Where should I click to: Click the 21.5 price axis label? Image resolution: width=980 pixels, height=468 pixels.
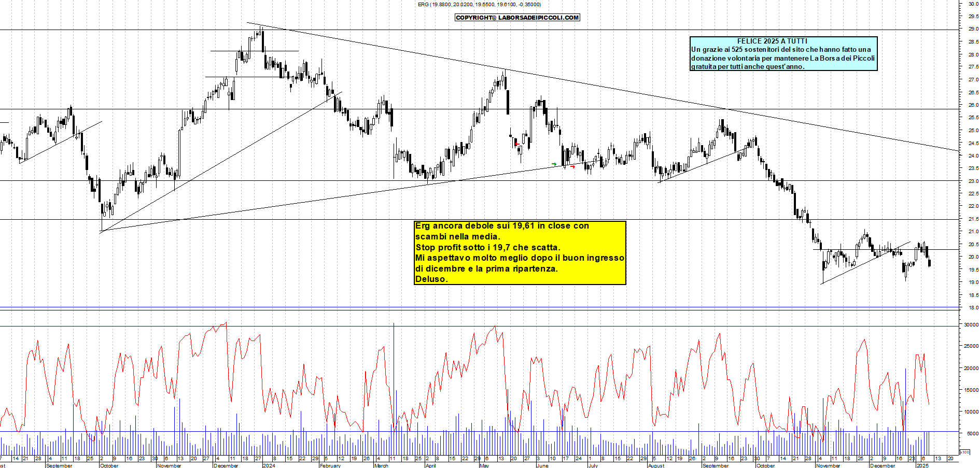(973, 219)
